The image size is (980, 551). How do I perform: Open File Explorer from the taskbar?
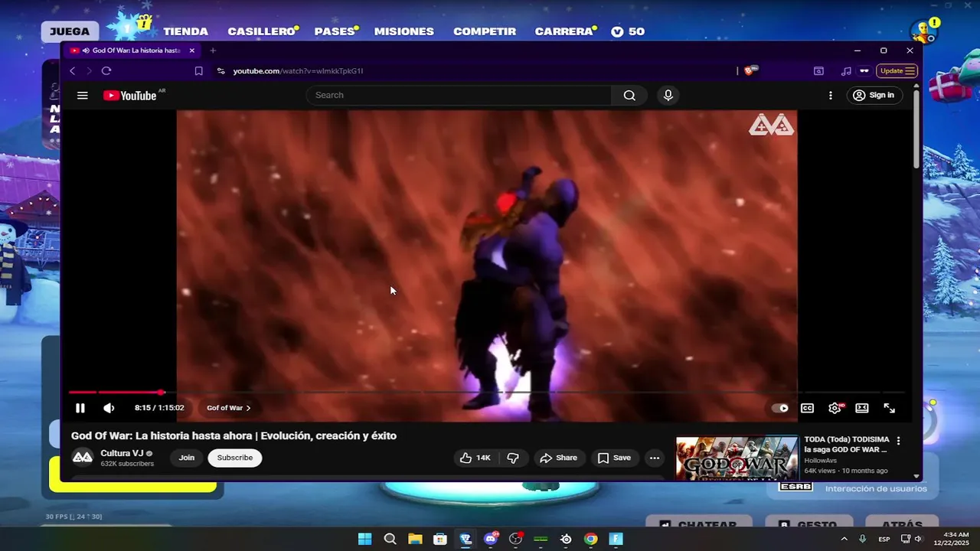point(415,539)
